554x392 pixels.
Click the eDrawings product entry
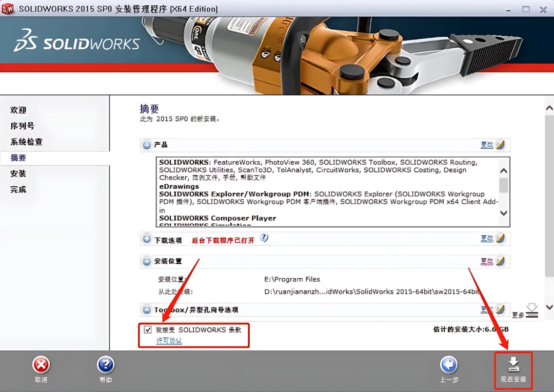point(179,186)
